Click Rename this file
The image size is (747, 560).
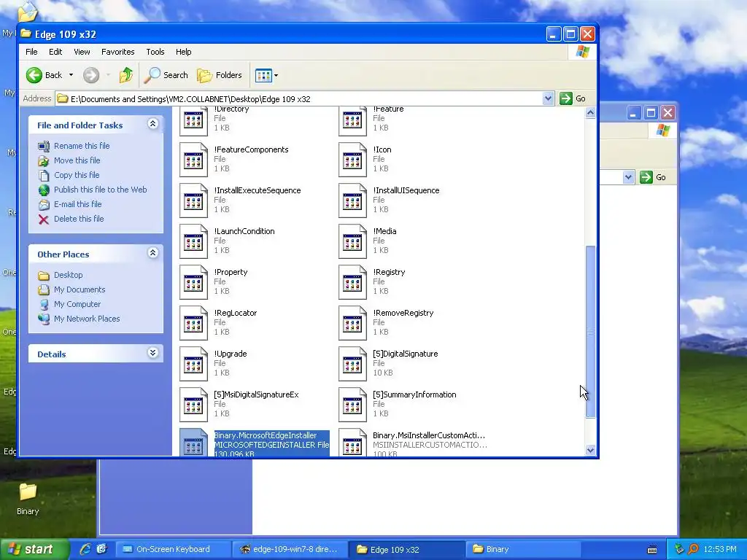click(82, 146)
